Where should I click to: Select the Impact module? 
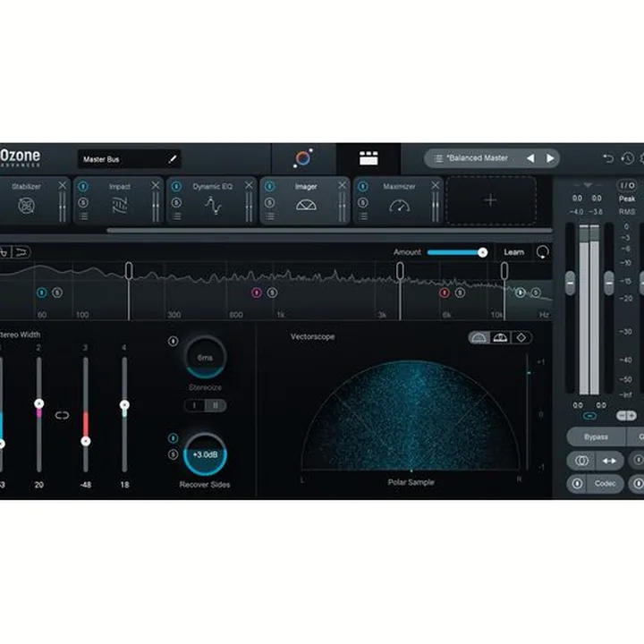120,201
